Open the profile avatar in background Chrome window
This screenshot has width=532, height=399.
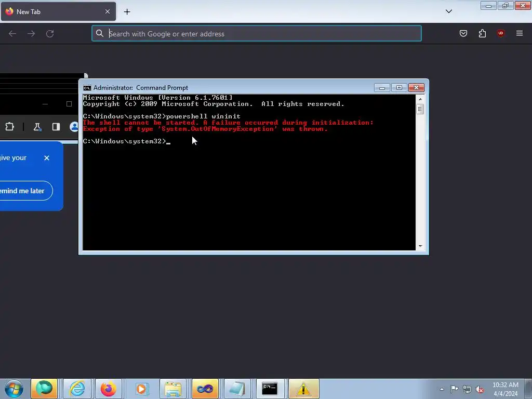[x=74, y=127]
